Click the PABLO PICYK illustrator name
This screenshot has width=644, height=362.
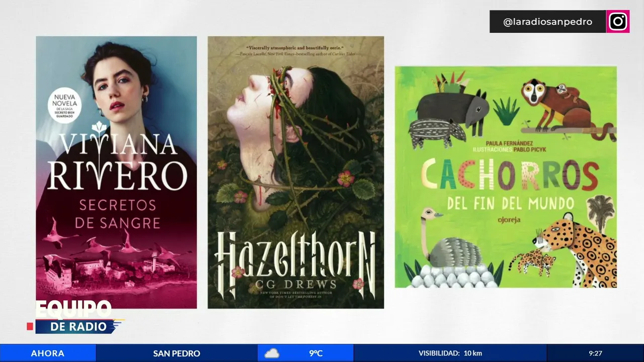(529, 149)
